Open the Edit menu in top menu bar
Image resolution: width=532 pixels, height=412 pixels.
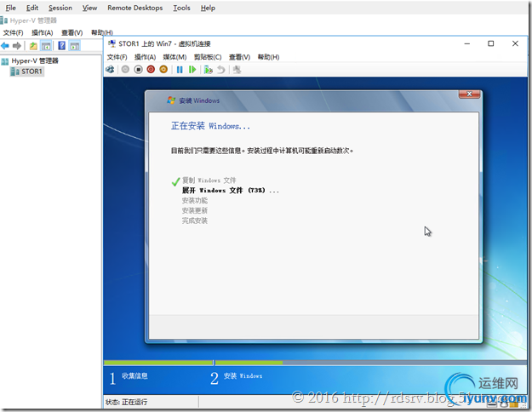32,8
